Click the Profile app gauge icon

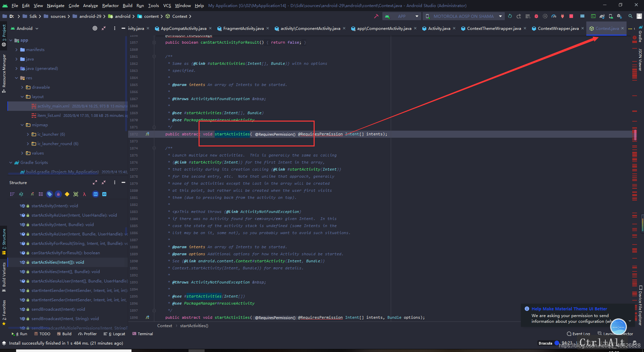click(x=553, y=16)
